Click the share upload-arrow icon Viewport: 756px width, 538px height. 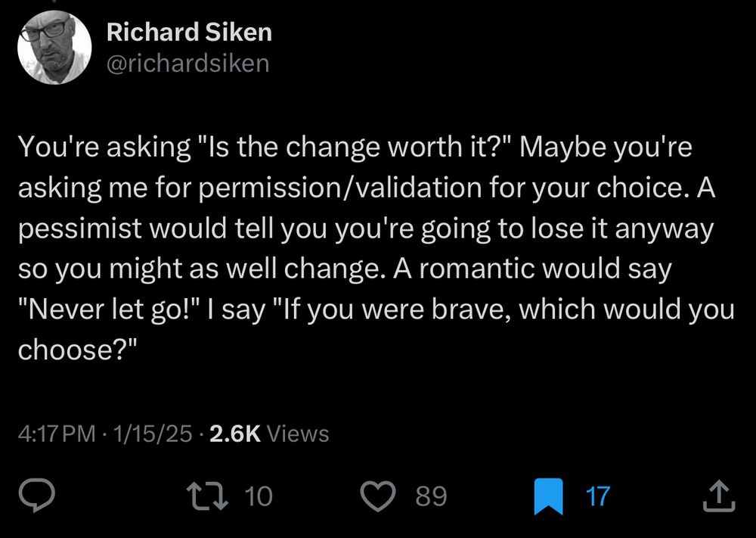click(x=720, y=496)
